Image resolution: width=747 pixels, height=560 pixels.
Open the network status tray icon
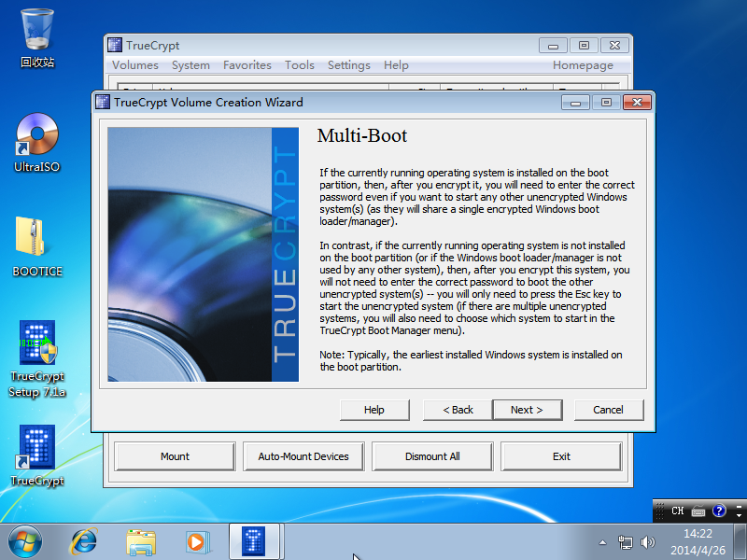[x=625, y=542]
